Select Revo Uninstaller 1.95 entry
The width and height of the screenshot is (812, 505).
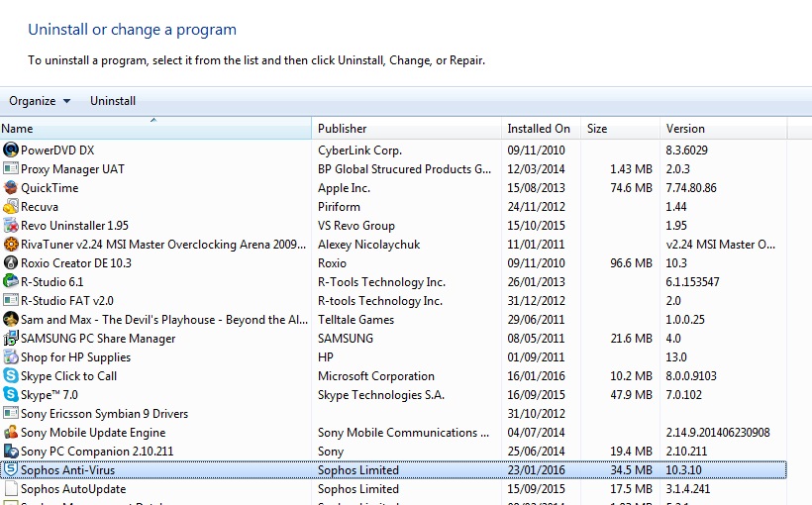pyautogui.click(x=74, y=226)
